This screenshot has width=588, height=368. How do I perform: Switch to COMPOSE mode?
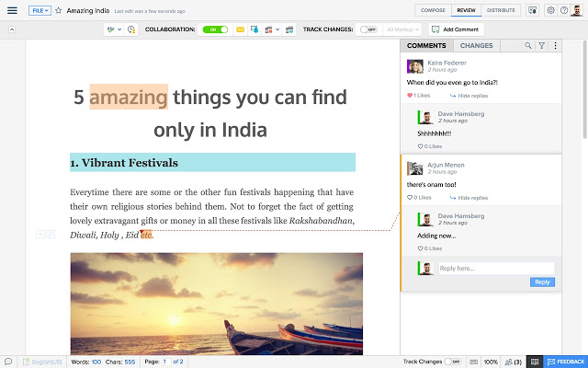(433, 10)
